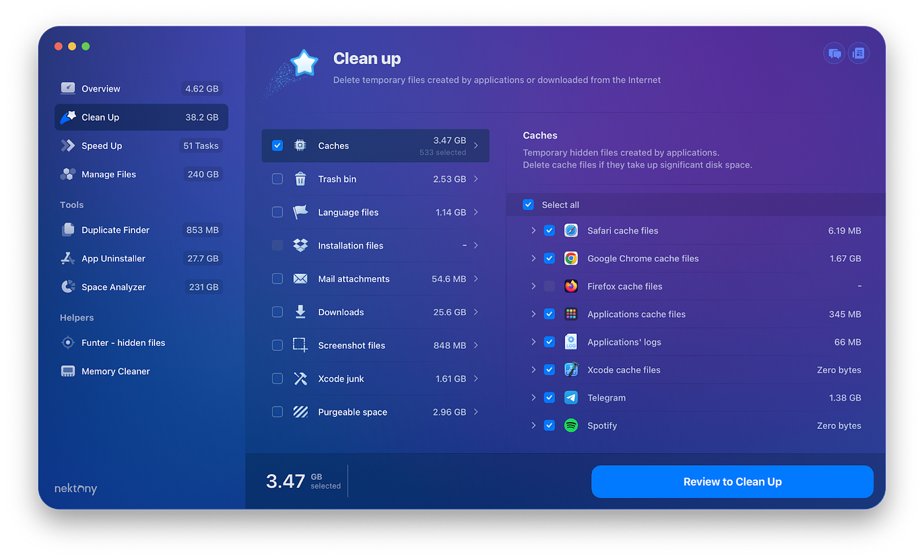The height and width of the screenshot is (560, 924).
Task: Click the Google Chrome icon
Action: tap(572, 259)
